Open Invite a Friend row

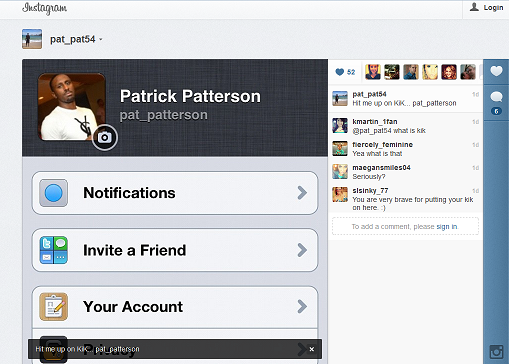click(175, 250)
